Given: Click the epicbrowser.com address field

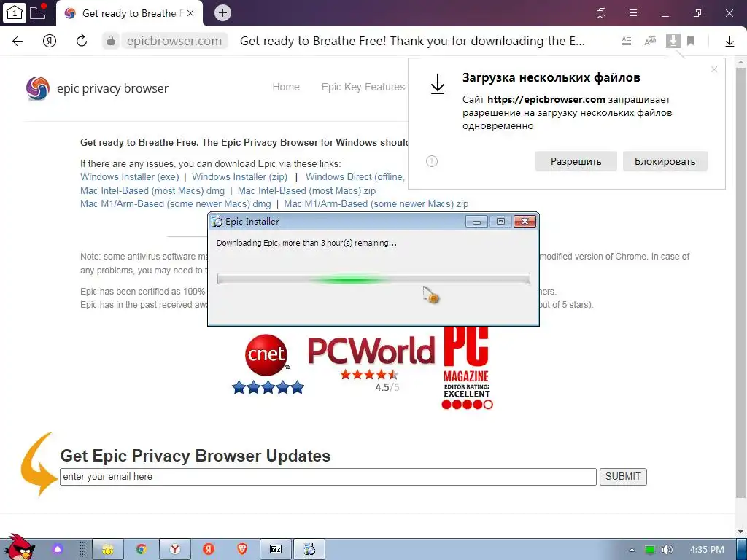Looking at the screenshot, I should coord(174,41).
